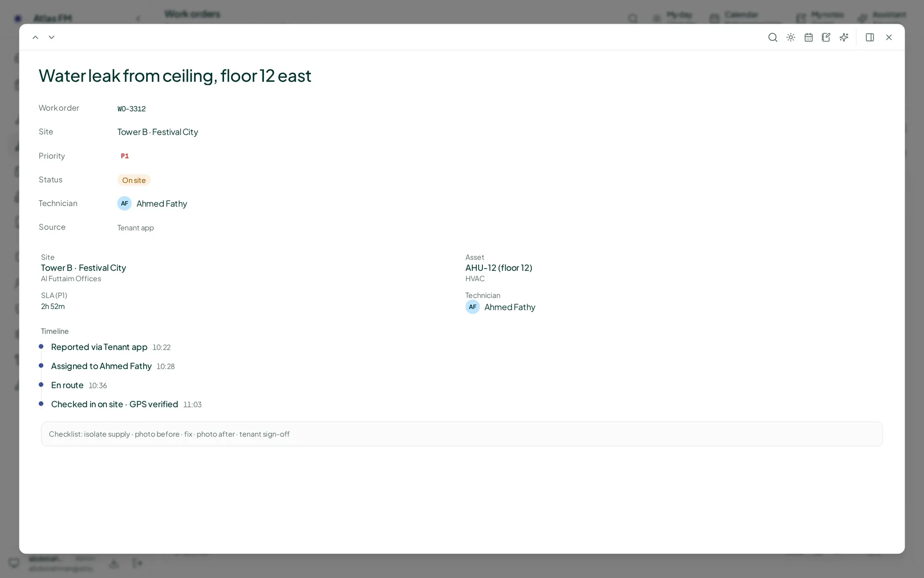Screen dimensions: 924x578
Task: Click the P1 priority badge
Action: [x=125, y=156]
